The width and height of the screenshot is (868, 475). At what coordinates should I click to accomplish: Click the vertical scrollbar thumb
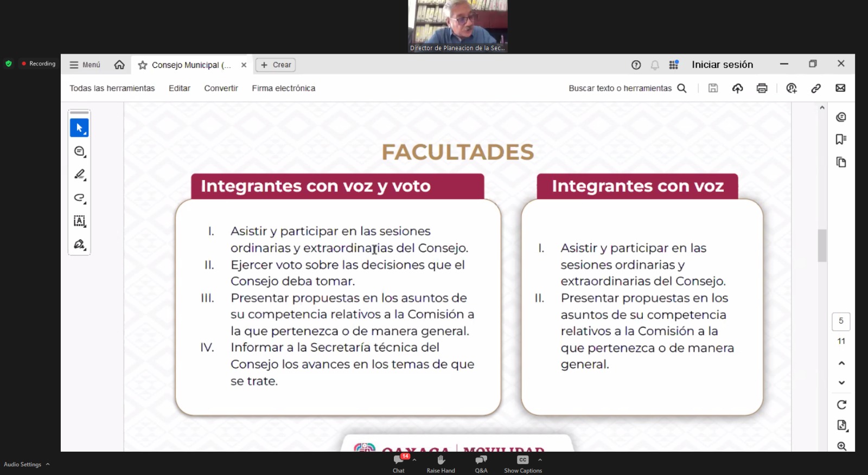pyautogui.click(x=822, y=246)
